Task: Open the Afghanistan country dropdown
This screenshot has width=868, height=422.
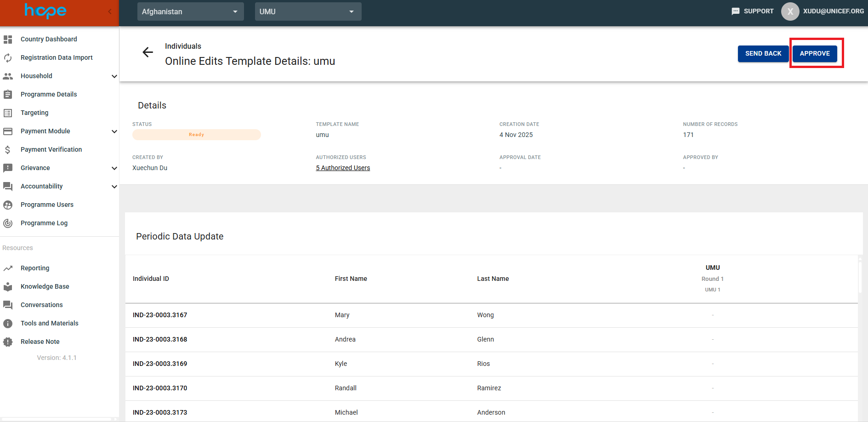Action: 190,11
